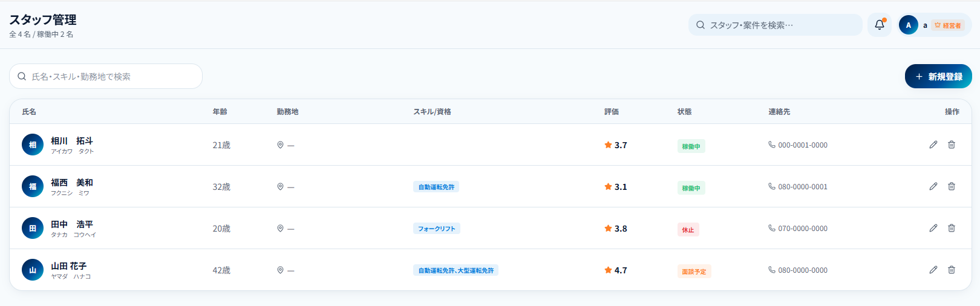Viewport: 980px width, 306px height.
Task: Edit 田中 浩平 with the pencil icon
Action: [933, 228]
